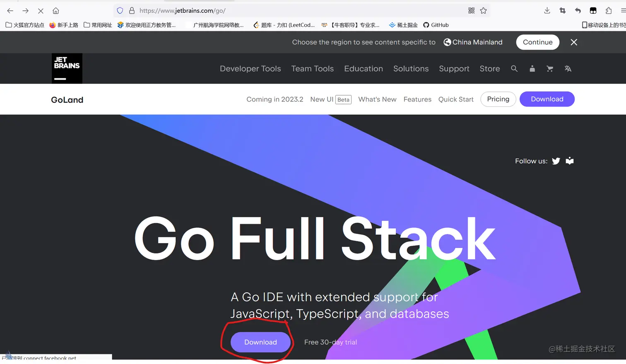The height and width of the screenshot is (364, 626).
Task: Open Coming in 2023.2 link
Action: (275, 99)
